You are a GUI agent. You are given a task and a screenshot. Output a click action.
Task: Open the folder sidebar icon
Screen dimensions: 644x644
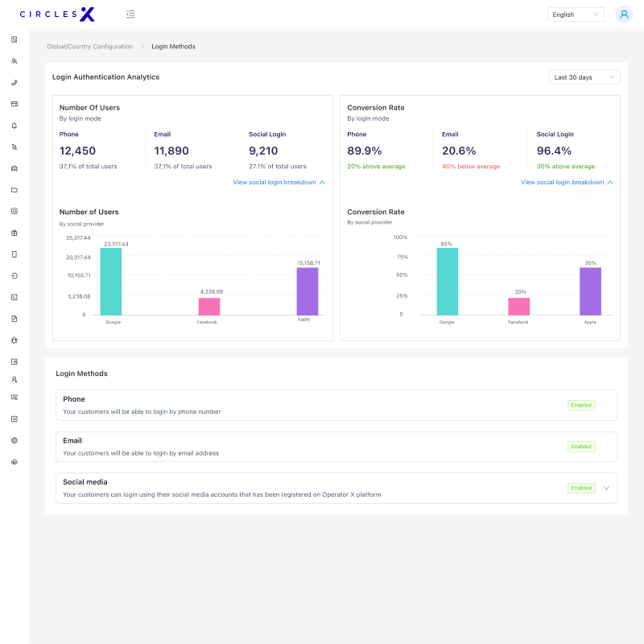click(14, 190)
